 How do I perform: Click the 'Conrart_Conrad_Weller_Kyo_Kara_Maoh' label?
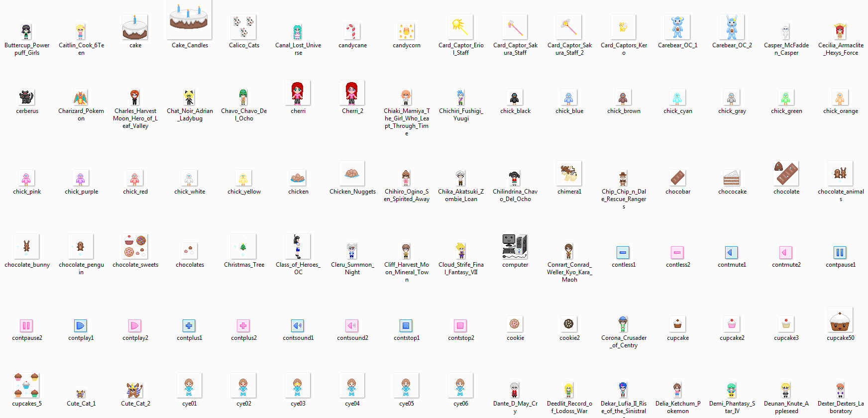[x=569, y=272]
